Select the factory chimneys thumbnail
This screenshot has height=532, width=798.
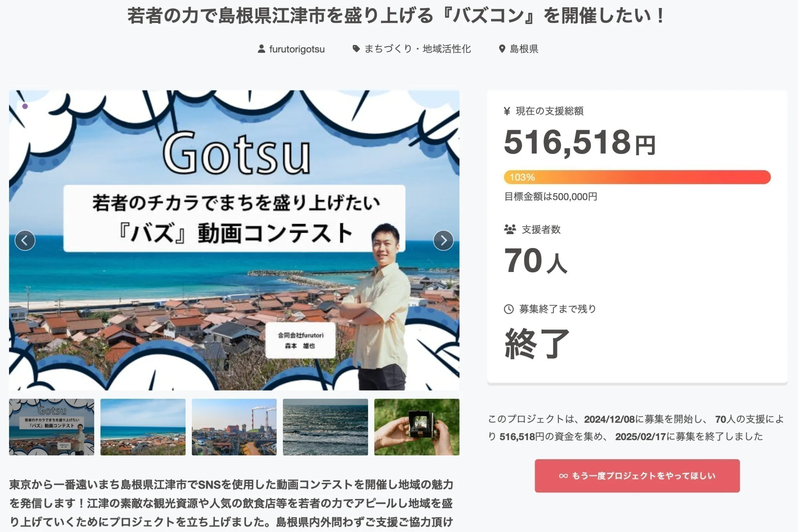(234, 427)
